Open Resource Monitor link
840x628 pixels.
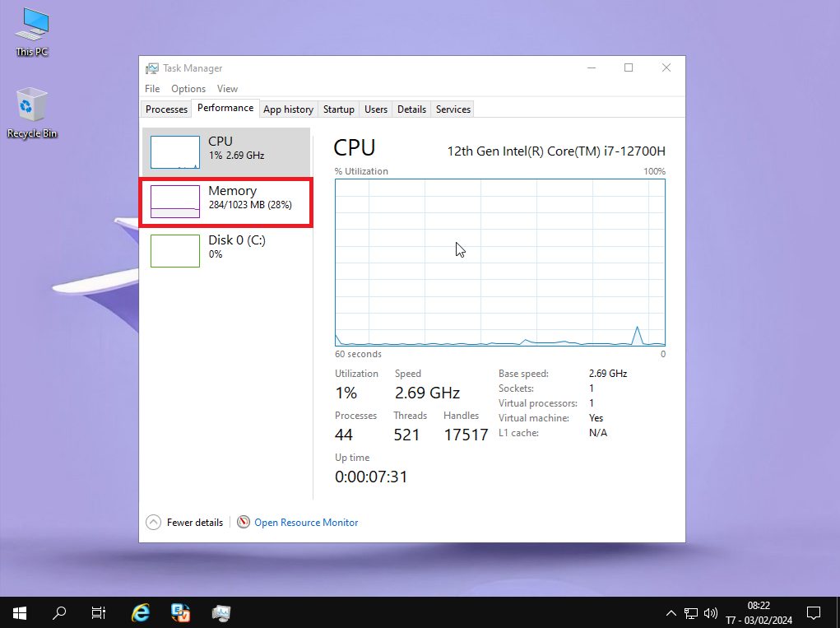(306, 523)
